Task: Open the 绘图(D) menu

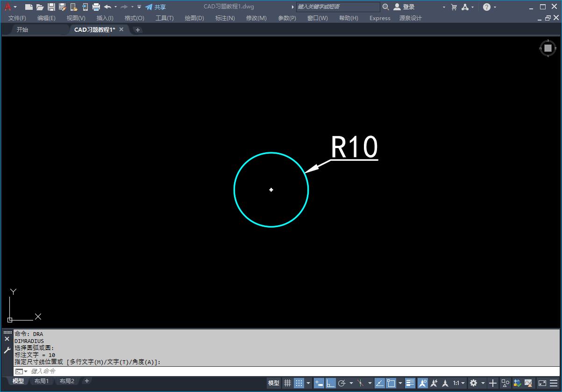Action: 194,18
